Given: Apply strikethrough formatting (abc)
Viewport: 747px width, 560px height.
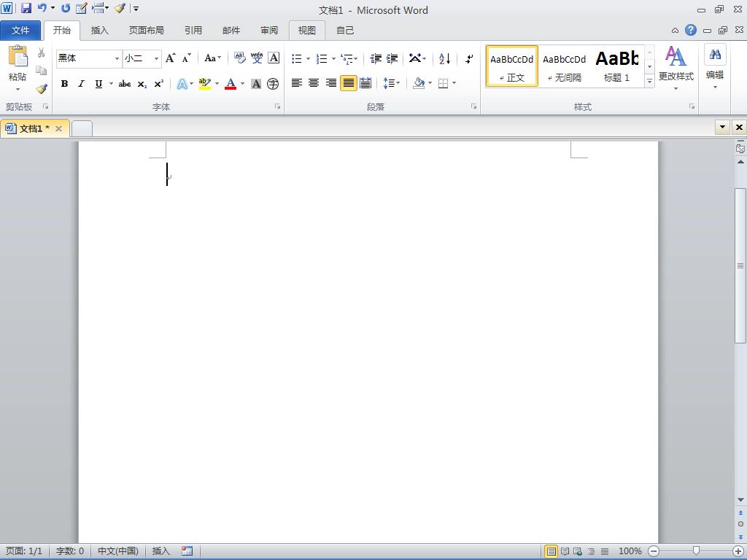Looking at the screenshot, I should pyautogui.click(x=125, y=84).
